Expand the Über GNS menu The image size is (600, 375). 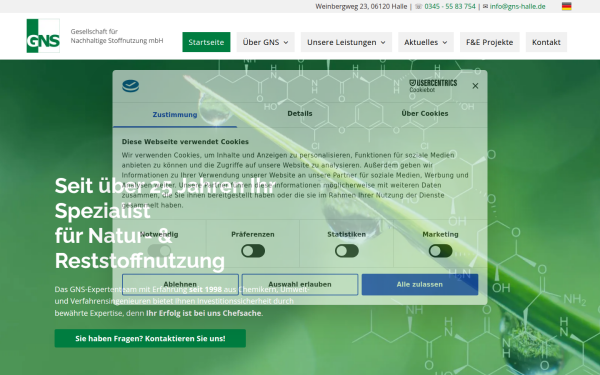click(x=266, y=42)
